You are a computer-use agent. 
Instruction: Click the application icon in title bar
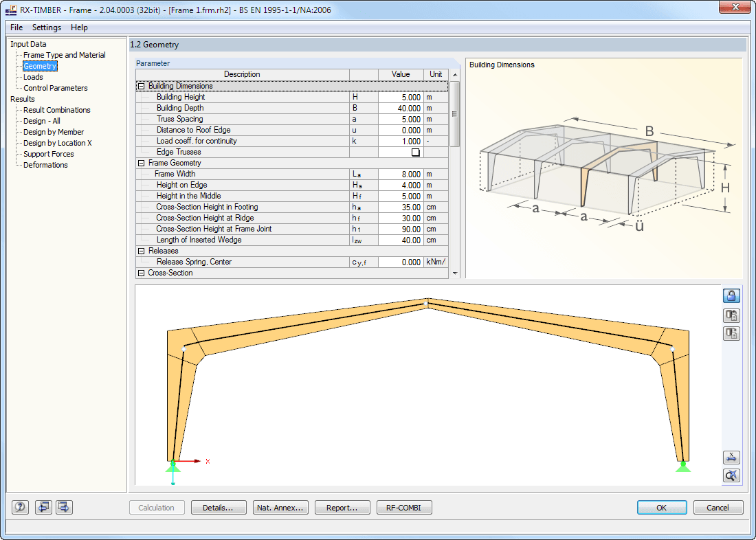(11, 10)
